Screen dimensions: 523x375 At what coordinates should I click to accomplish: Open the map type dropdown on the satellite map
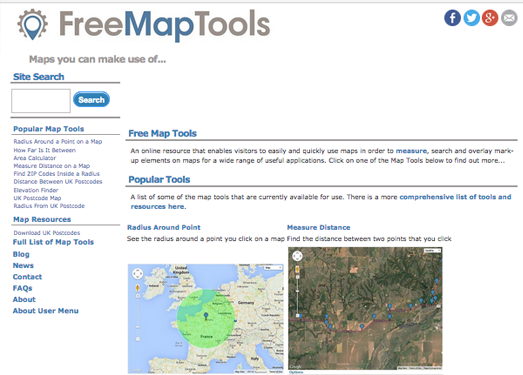pos(432,250)
